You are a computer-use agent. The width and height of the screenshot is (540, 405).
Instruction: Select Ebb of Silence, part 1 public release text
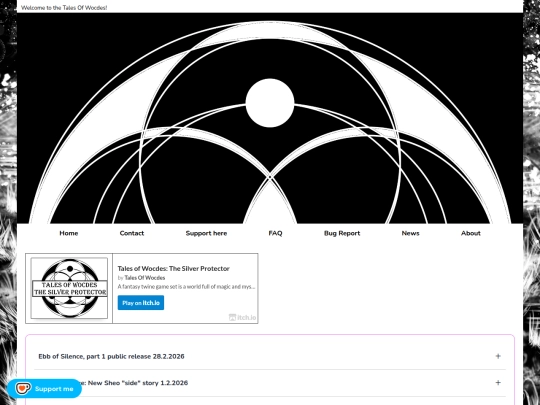(111, 356)
